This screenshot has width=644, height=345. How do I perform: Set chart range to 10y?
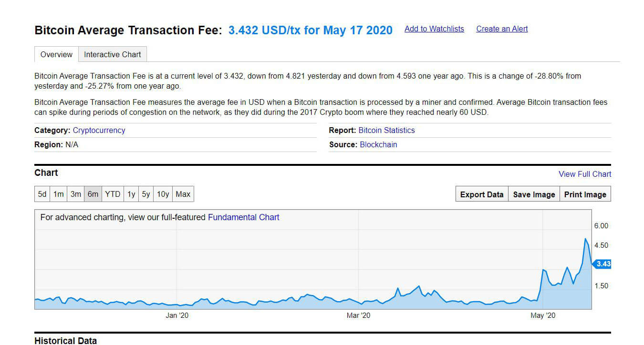(163, 194)
